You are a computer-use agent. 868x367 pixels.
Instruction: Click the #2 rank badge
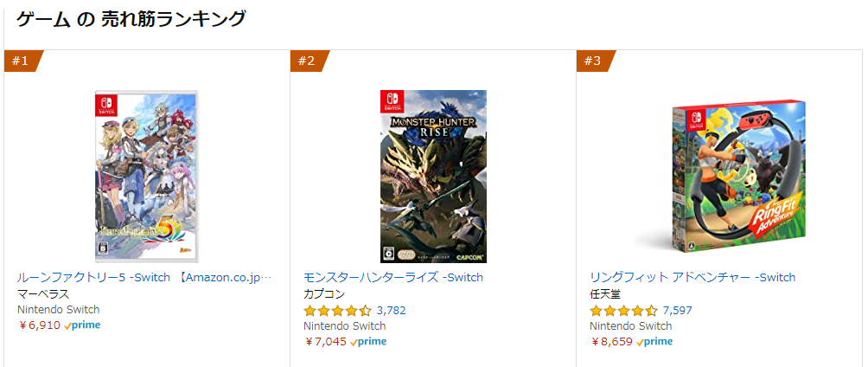[307, 61]
